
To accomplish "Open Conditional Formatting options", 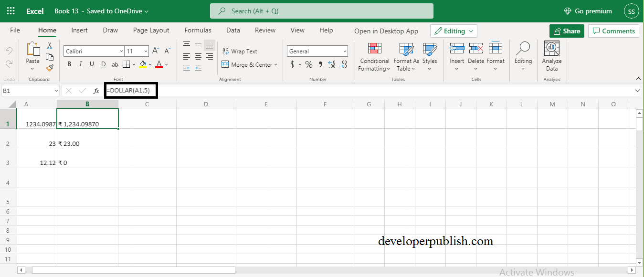I will pyautogui.click(x=374, y=57).
